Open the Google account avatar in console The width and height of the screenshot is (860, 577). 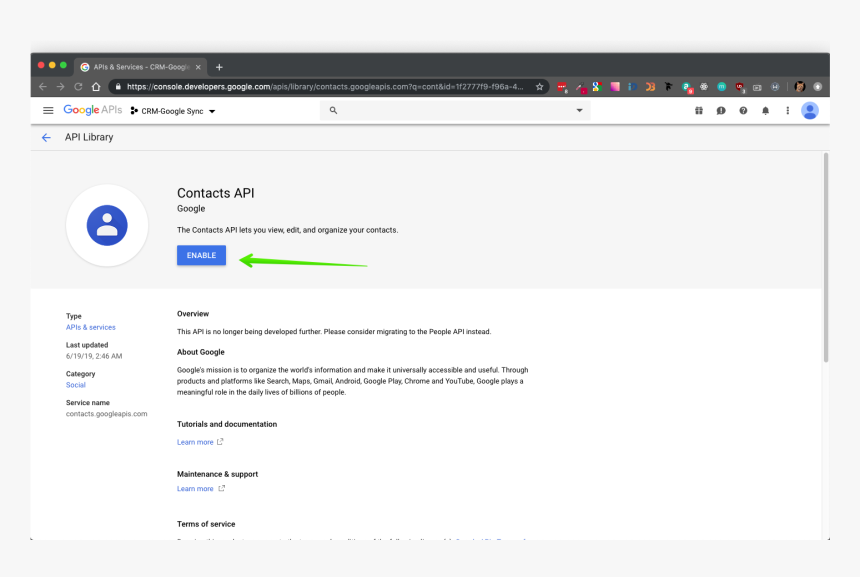click(810, 111)
